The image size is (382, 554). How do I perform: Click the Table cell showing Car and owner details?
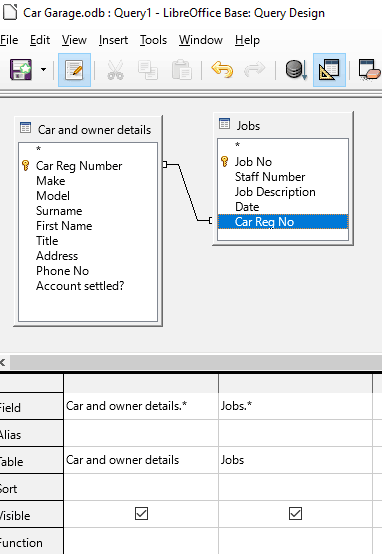pos(141,460)
